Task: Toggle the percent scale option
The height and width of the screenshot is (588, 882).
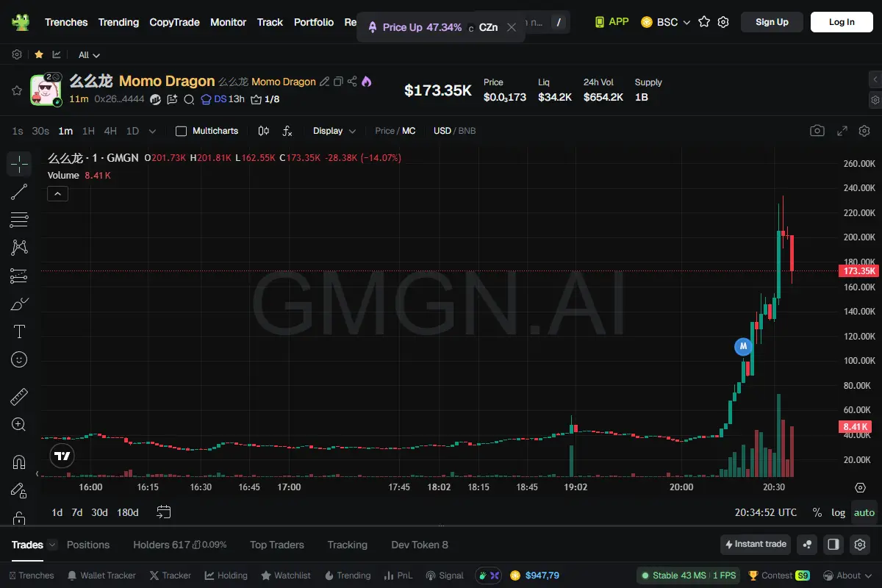Action: pyautogui.click(x=817, y=512)
